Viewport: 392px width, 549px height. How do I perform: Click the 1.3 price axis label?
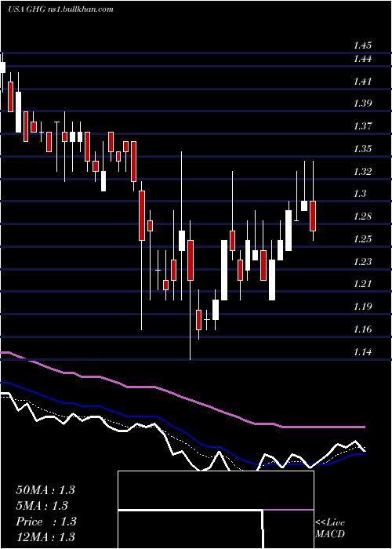pos(359,194)
